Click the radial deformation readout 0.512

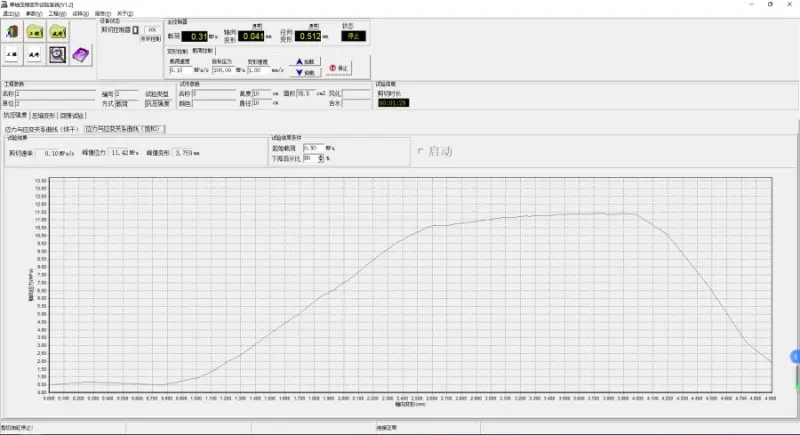pyautogui.click(x=308, y=36)
